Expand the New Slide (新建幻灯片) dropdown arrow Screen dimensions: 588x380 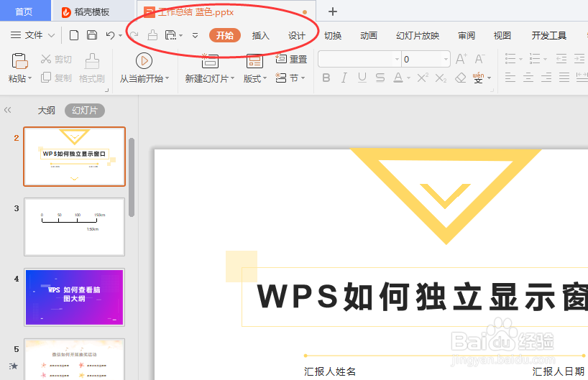tap(232, 78)
